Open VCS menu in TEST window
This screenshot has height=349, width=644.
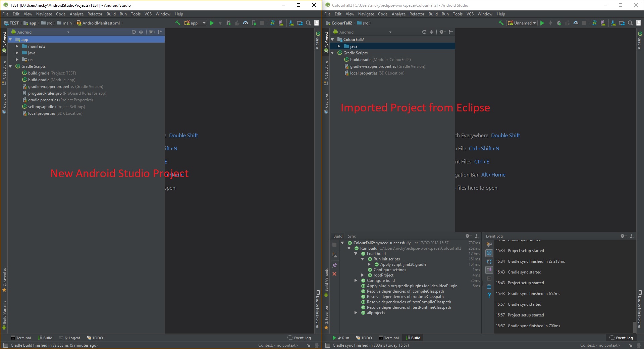point(148,14)
